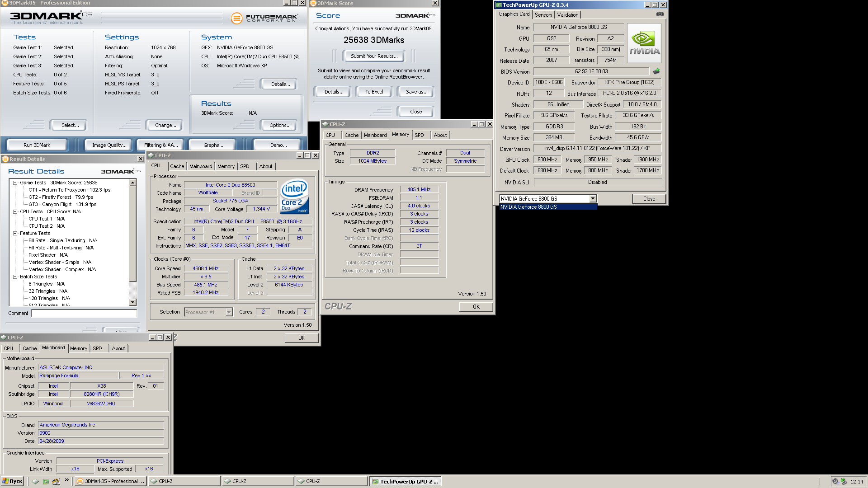Open About tab in CPU-Z Mainboard window
The image size is (868, 488).
click(x=118, y=348)
